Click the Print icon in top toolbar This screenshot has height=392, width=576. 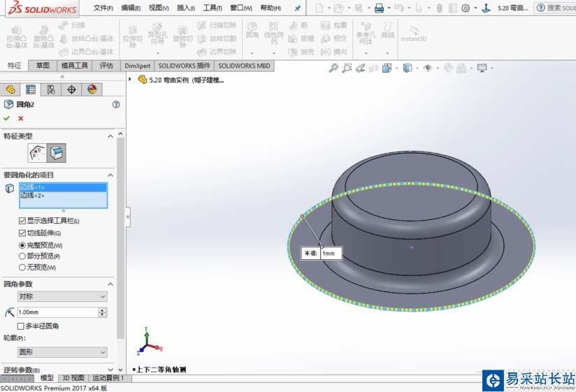click(x=378, y=8)
